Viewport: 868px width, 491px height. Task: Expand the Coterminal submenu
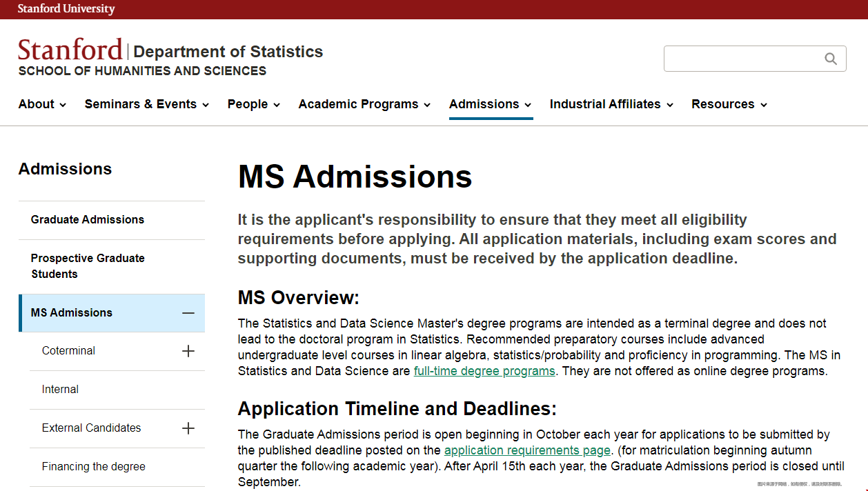coord(188,351)
